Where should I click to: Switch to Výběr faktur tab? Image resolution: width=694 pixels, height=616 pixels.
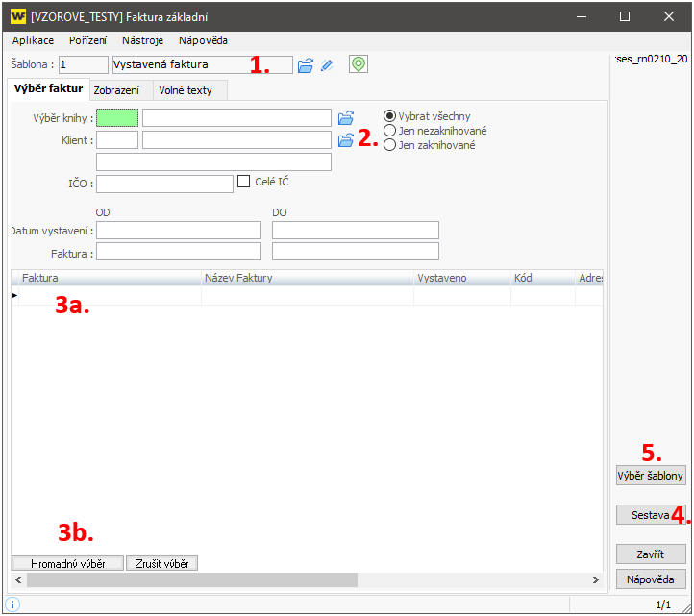click(x=49, y=89)
